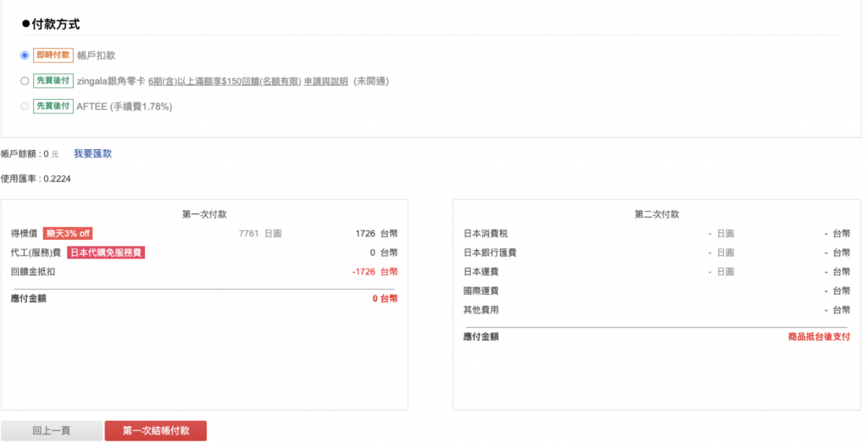Image resolution: width=868 pixels, height=448 pixels.
Task: Click the 我要匯款 link
Action: [x=93, y=154]
